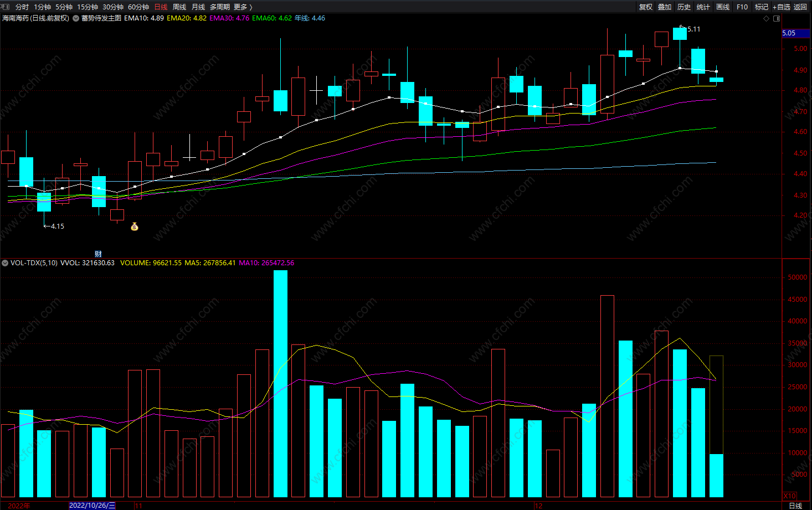812x510 pixels.
Task: Open the 复权 adjustment options
Action: (x=646, y=7)
